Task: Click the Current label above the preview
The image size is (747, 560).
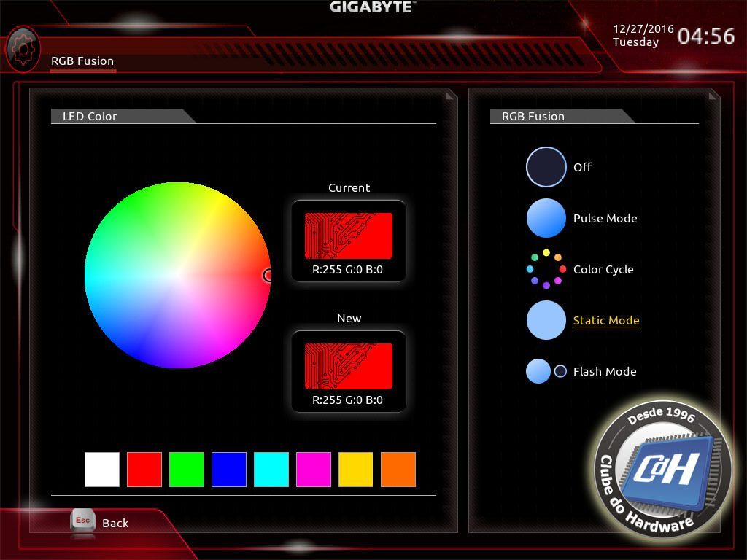Action: click(x=349, y=187)
